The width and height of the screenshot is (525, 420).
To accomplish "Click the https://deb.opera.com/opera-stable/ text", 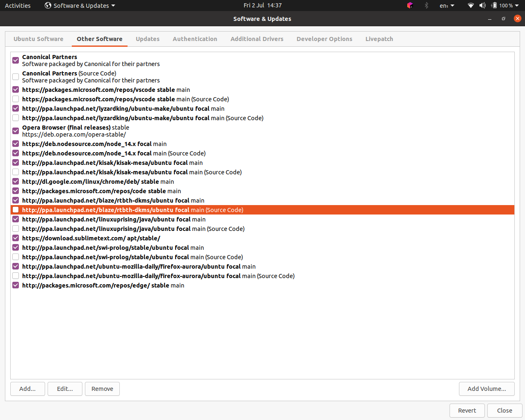I will (x=74, y=135).
